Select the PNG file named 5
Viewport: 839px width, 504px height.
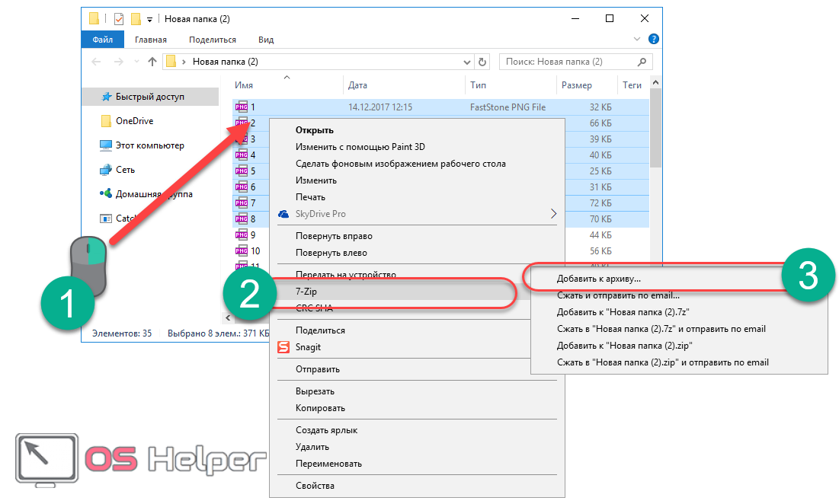(x=251, y=171)
